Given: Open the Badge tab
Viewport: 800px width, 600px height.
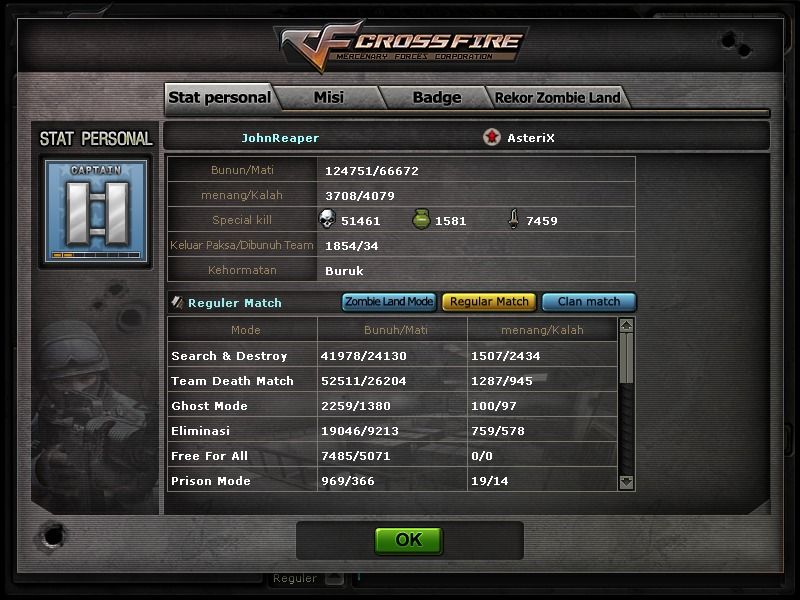Looking at the screenshot, I should click(437, 97).
